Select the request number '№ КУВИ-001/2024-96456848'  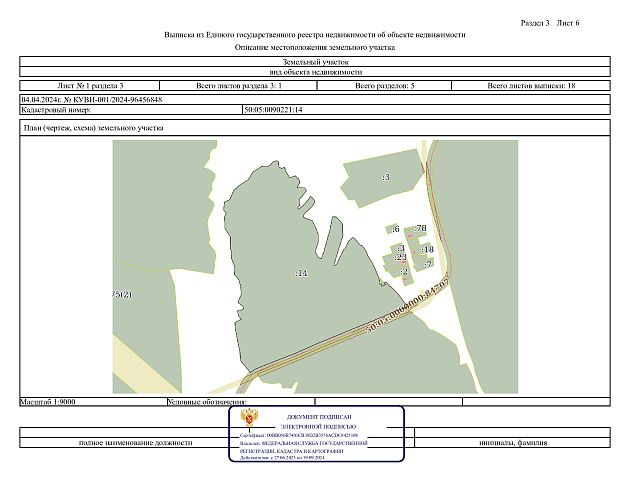[113, 100]
